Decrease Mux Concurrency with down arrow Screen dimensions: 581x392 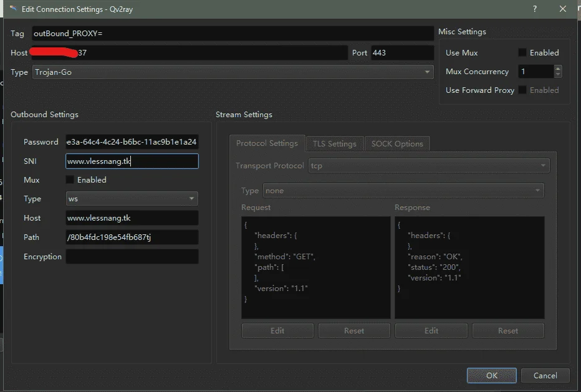point(558,75)
